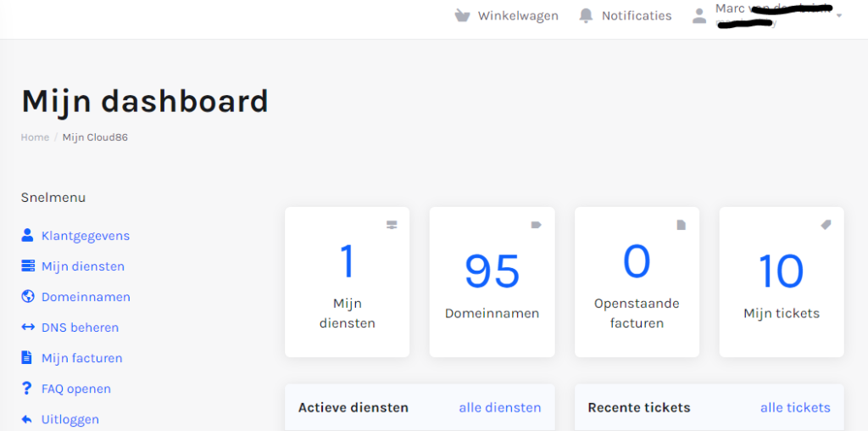Viewport: 868px width, 431px height.
Task: Click the Mijn diensten server icon
Action: [x=28, y=266]
